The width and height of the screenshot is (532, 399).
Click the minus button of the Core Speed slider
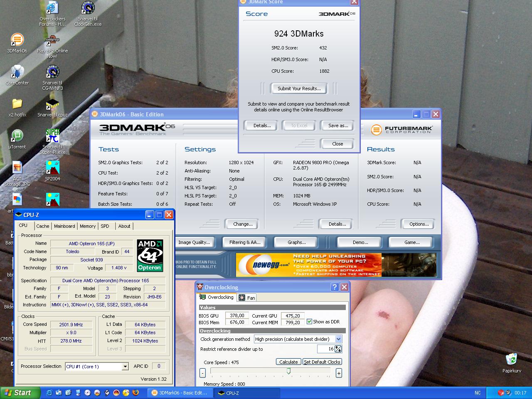[x=202, y=373]
